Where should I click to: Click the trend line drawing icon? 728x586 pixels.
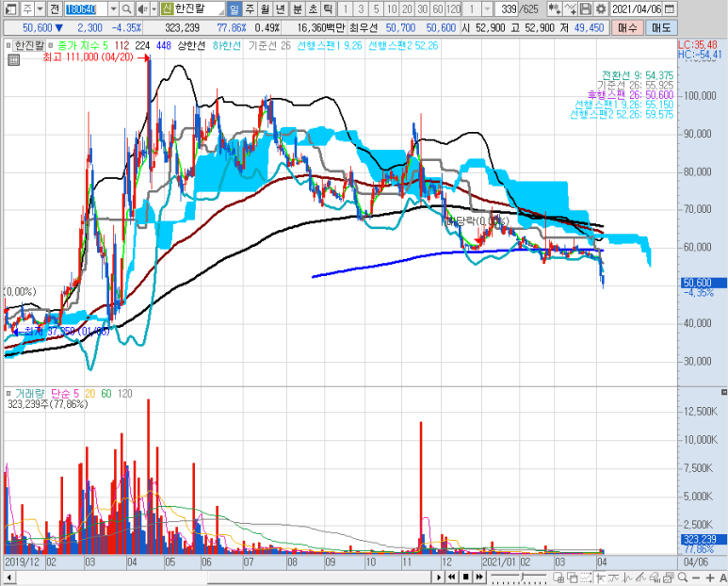coord(614,578)
